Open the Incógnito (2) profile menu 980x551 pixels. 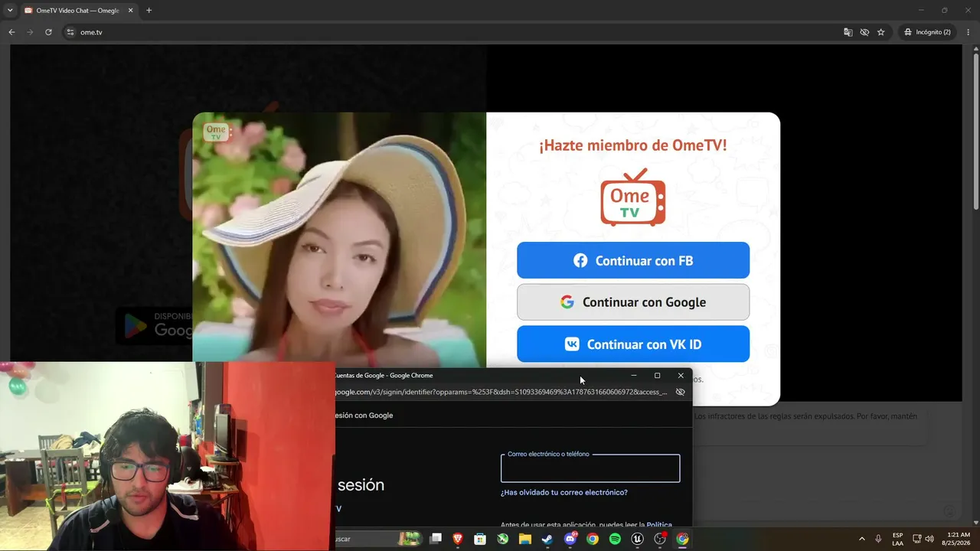point(927,32)
